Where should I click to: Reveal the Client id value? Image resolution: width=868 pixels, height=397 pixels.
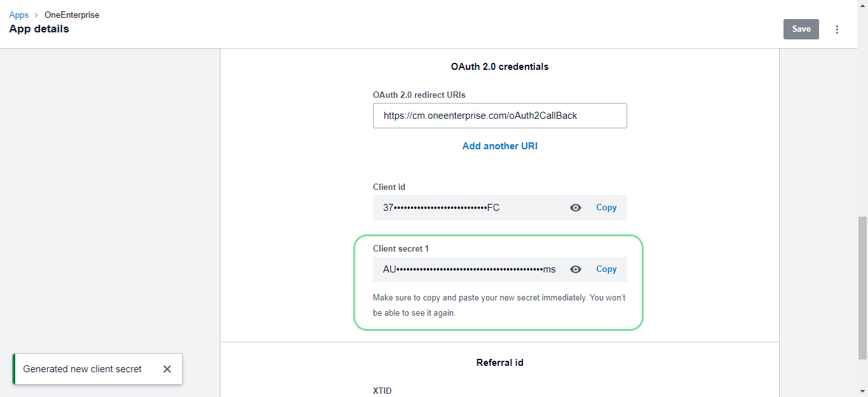coord(576,208)
